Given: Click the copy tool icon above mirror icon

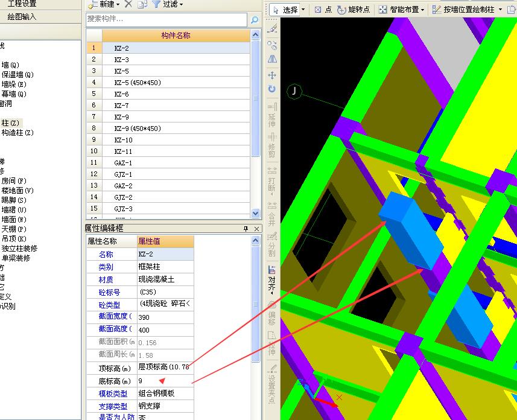Looking at the screenshot, I should click(x=272, y=45).
